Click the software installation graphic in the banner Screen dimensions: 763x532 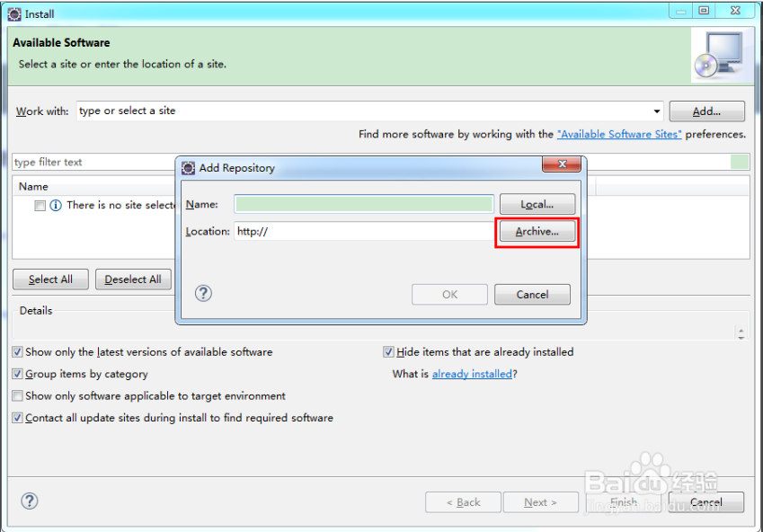(722, 55)
